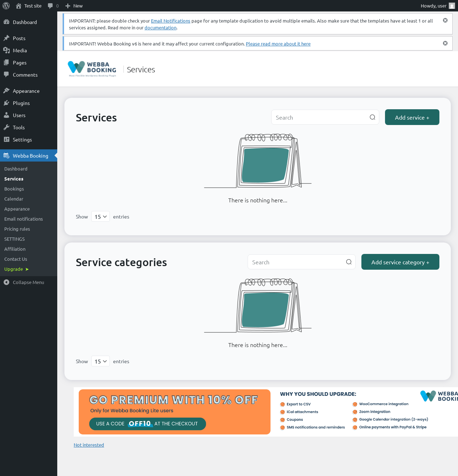The width and height of the screenshot is (458, 476).
Task: Open Webba Booking Dashboard submenu item
Action: pos(16,169)
